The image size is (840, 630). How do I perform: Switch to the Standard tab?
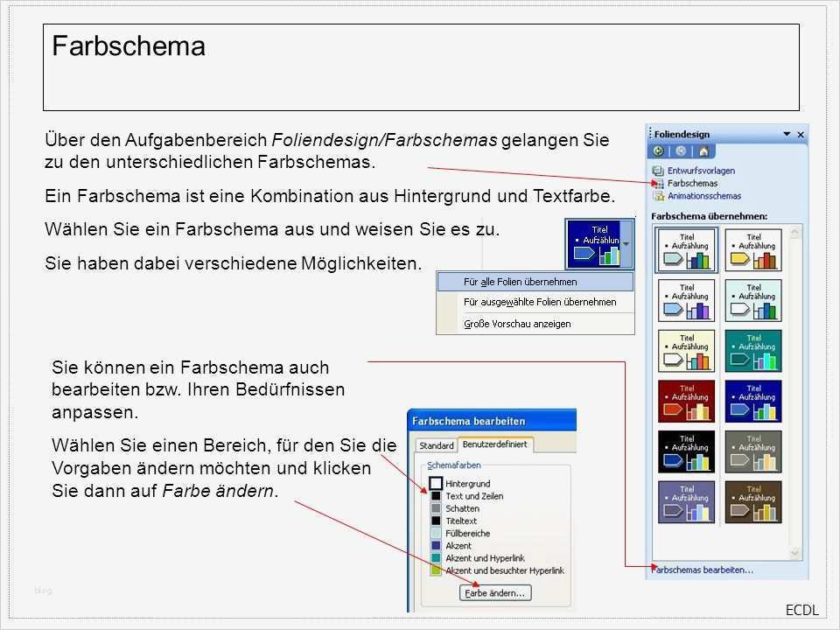(x=437, y=445)
